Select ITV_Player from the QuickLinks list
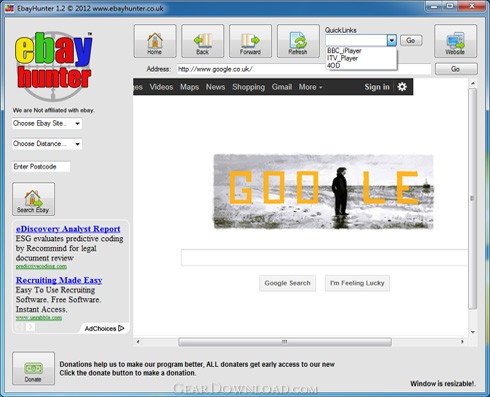The image size is (490, 397). (x=342, y=58)
